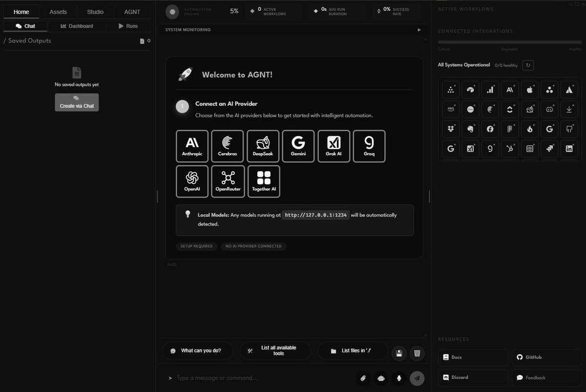Screen dimensions: 586x392
Task: Open the Assets tab
Action: click(58, 12)
